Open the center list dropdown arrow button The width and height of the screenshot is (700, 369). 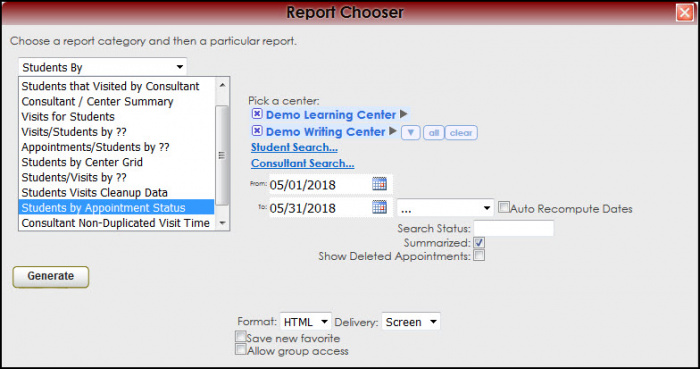coord(410,133)
